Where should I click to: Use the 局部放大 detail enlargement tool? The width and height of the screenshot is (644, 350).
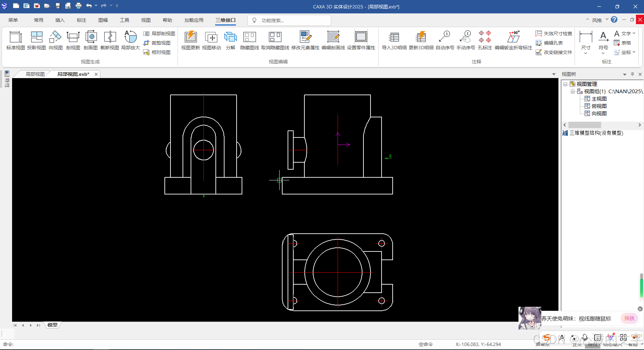click(131, 41)
